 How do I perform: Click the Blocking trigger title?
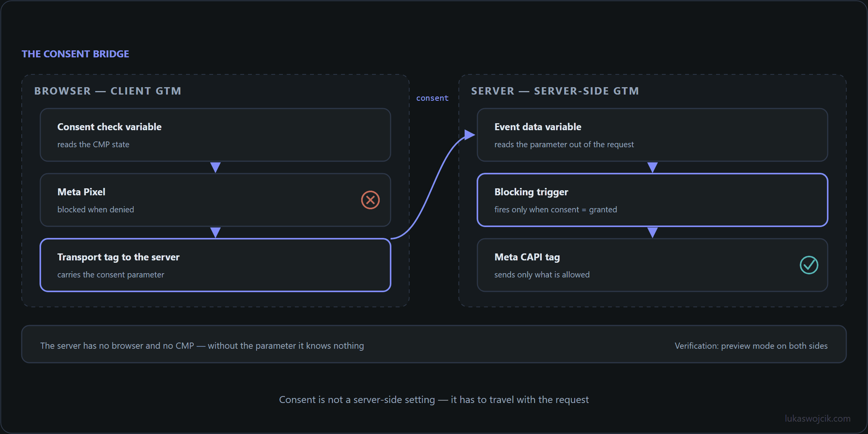(x=531, y=192)
